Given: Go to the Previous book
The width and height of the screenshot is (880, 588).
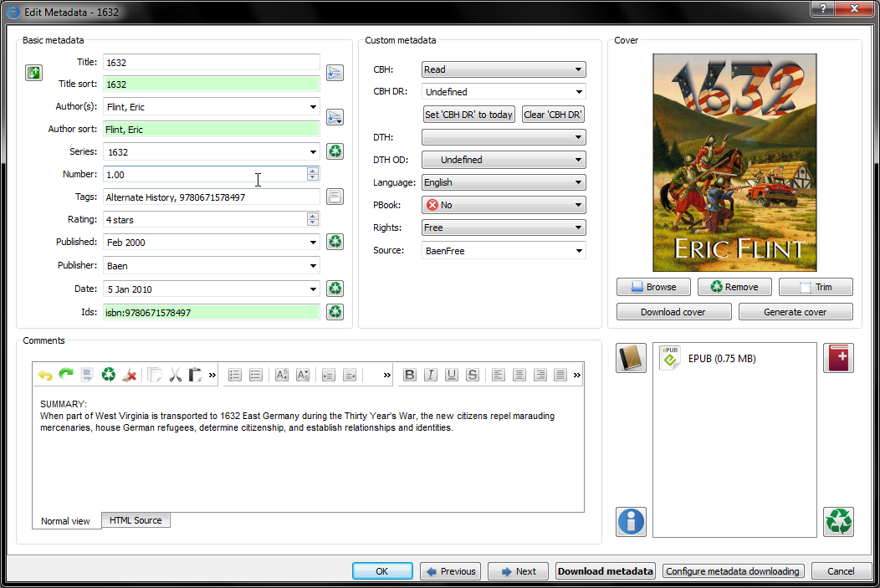Looking at the screenshot, I should tap(451, 571).
